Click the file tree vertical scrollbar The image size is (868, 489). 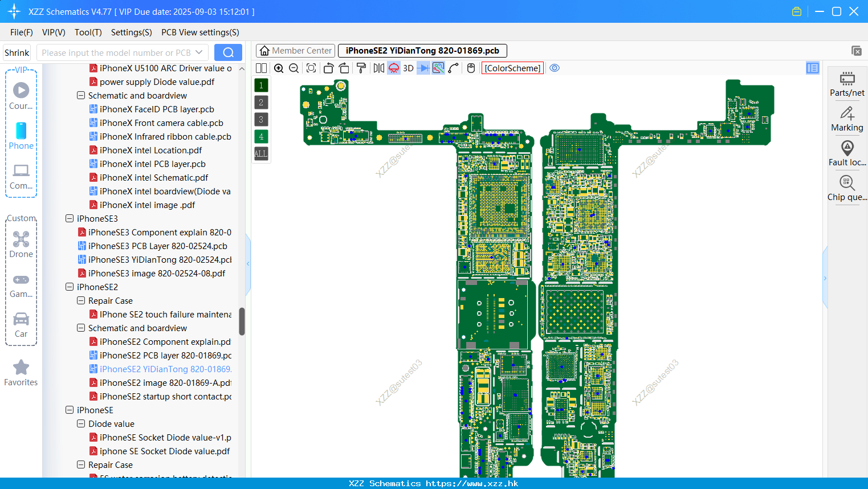242,321
